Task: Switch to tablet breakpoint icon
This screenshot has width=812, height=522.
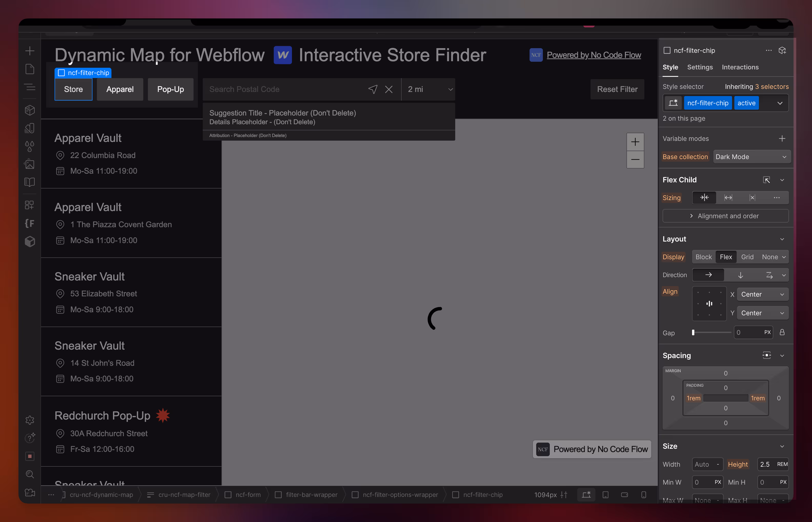Action: pos(605,495)
